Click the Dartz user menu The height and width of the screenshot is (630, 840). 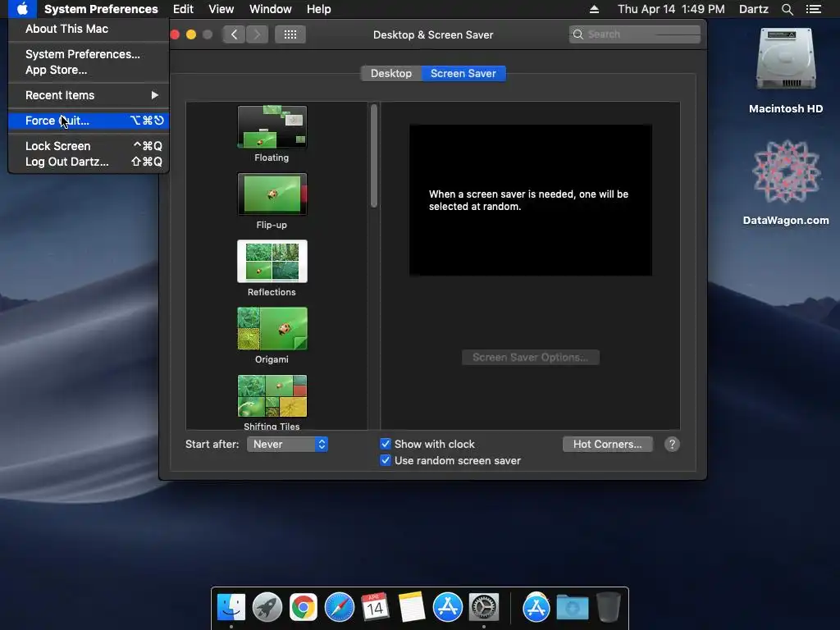click(753, 9)
